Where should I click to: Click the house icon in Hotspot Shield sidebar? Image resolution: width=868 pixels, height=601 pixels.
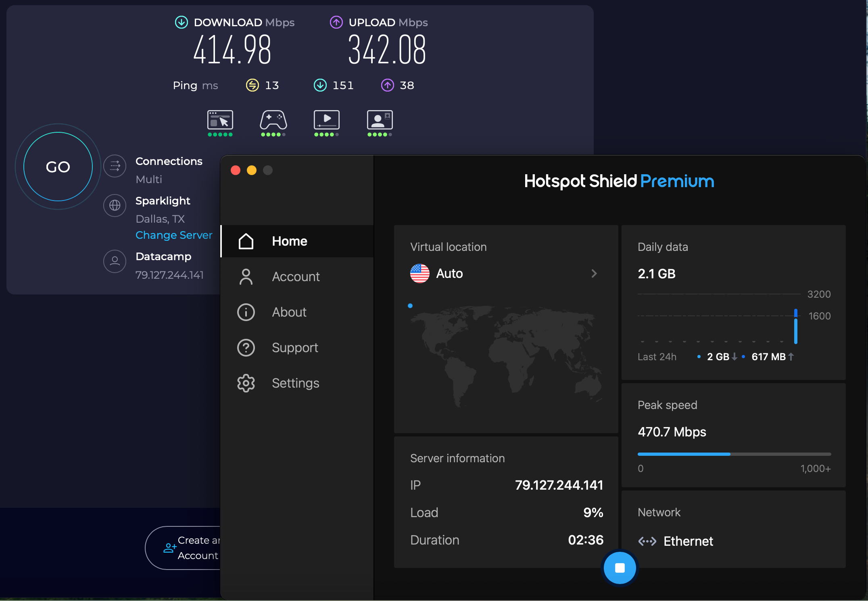[246, 241]
